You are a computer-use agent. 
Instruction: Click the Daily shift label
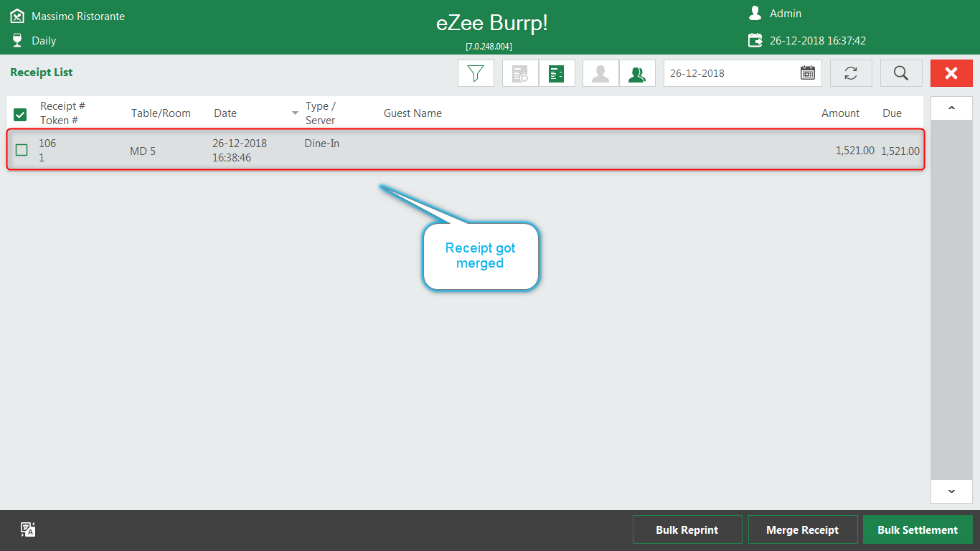point(44,41)
